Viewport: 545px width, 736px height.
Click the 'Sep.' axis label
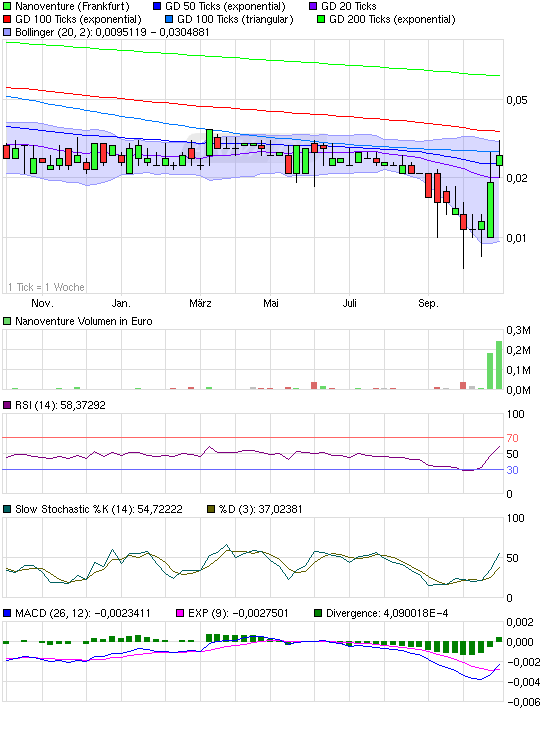(428, 303)
